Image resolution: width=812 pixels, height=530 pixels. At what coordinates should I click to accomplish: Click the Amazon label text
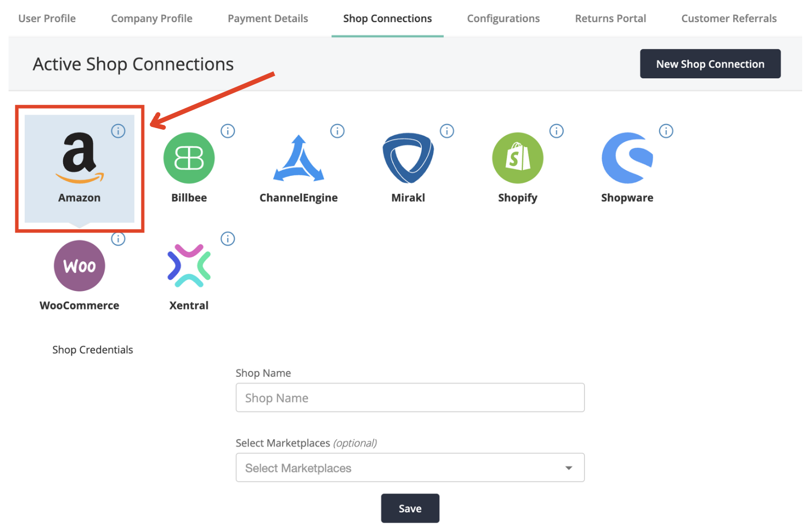[79, 198]
